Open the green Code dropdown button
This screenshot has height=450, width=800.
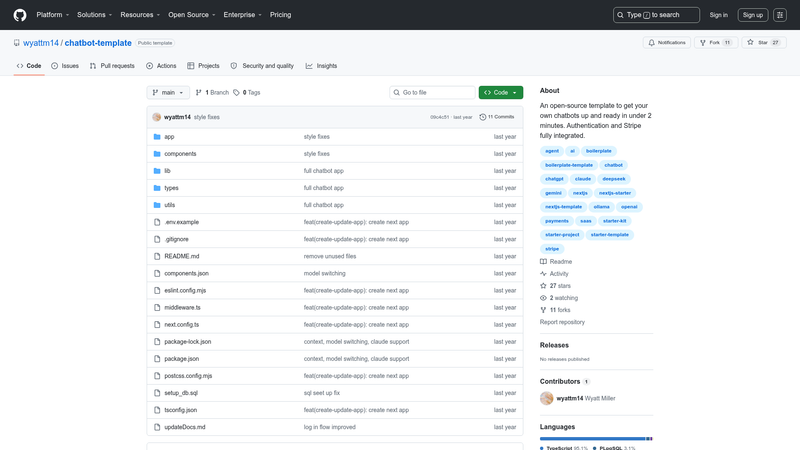[x=501, y=92]
